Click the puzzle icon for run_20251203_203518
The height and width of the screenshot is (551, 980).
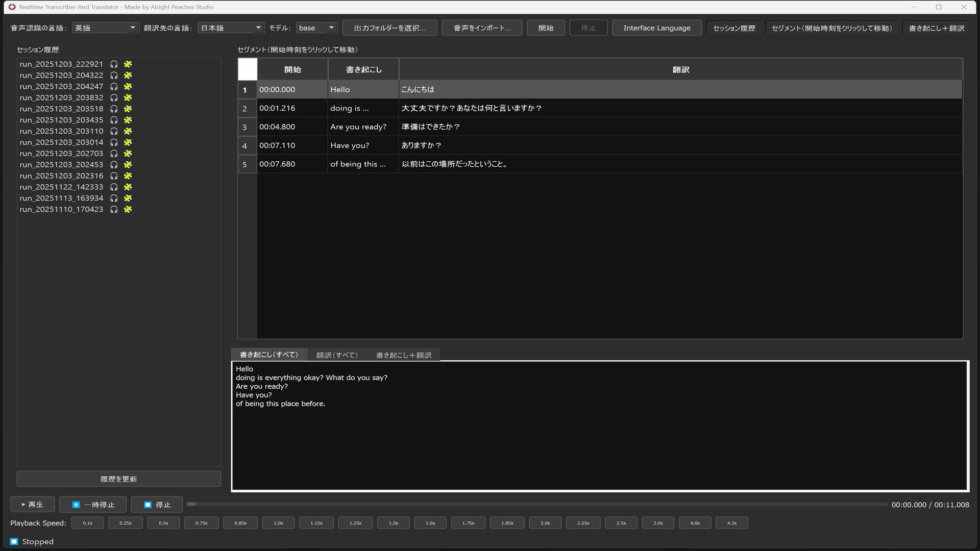click(x=128, y=109)
